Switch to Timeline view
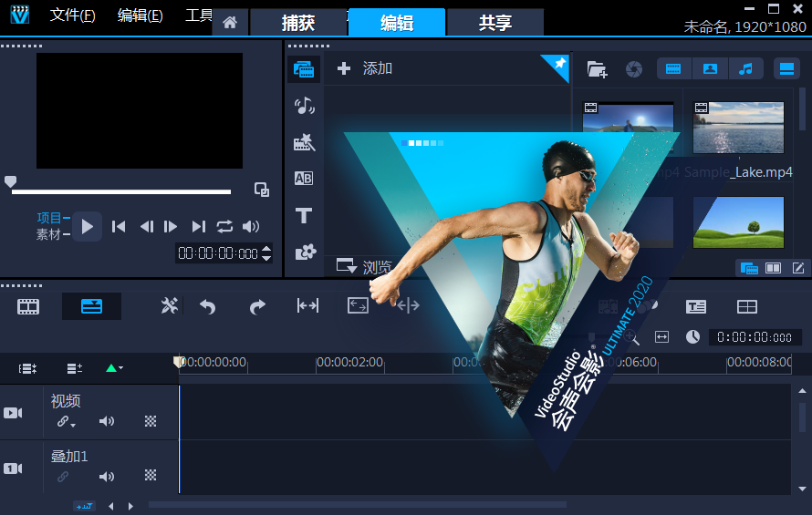Screen dimensions: 812x515 point(91,306)
